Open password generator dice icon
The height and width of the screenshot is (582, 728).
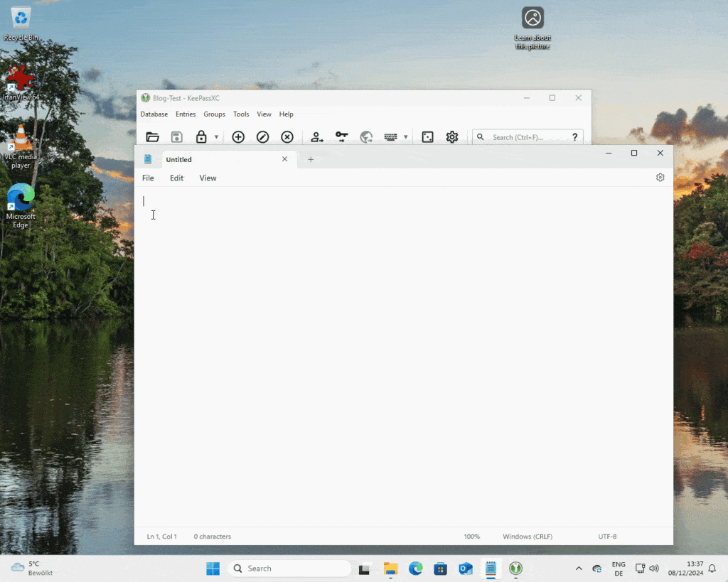tap(427, 137)
